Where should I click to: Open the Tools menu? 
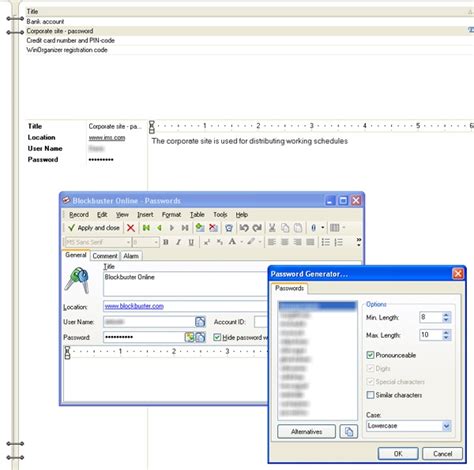point(220,215)
